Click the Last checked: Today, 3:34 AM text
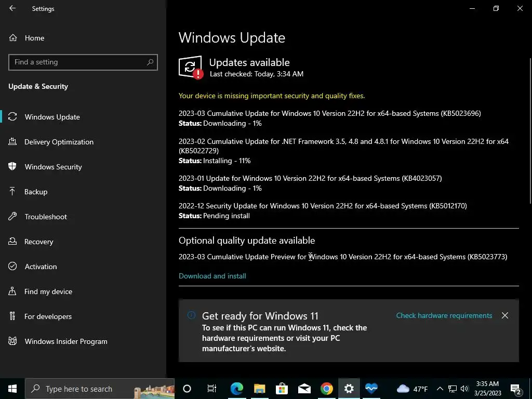Viewport: 532px width, 399px height. click(257, 74)
